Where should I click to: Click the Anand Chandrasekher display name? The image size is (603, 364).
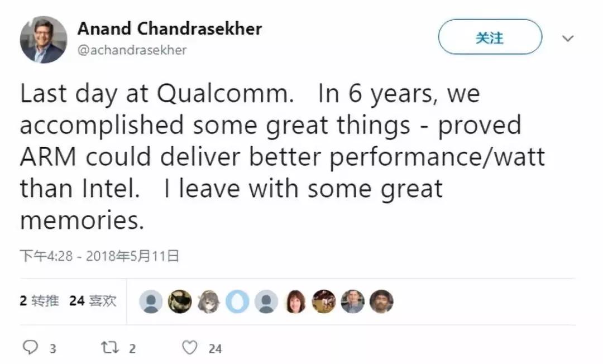point(169,28)
